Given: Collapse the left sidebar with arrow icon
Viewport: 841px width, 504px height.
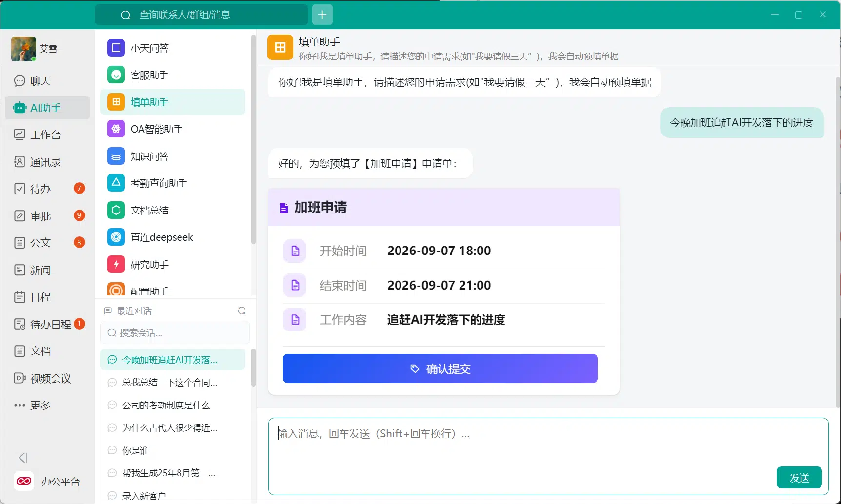Looking at the screenshot, I should click(x=23, y=457).
